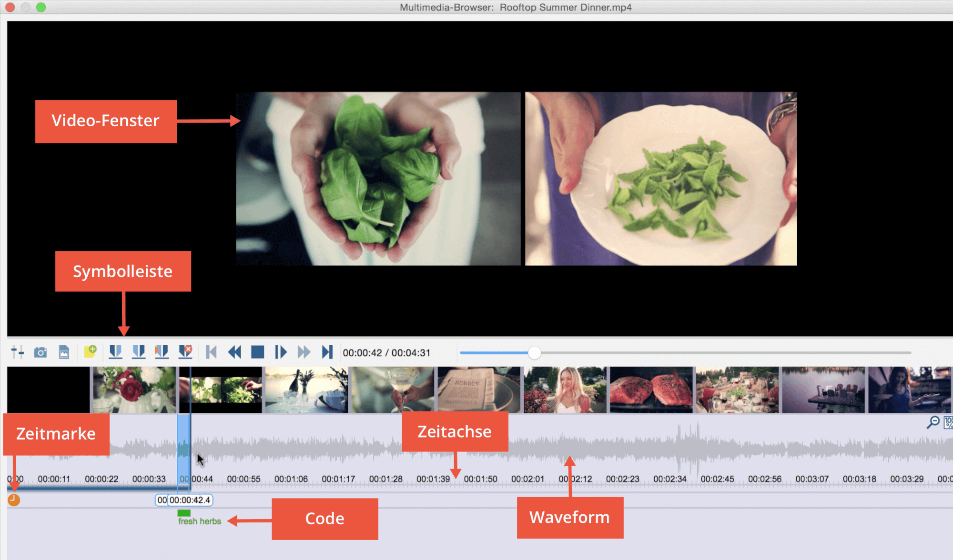Jump to video start with skip-back button
This screenshot has height=560, width=953.
(x=211, y=352)
